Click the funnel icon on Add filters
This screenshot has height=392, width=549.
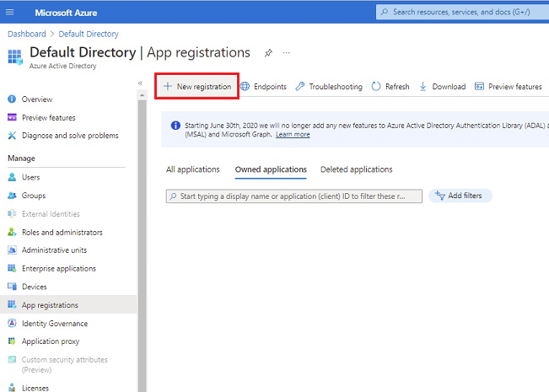[439, 196]
